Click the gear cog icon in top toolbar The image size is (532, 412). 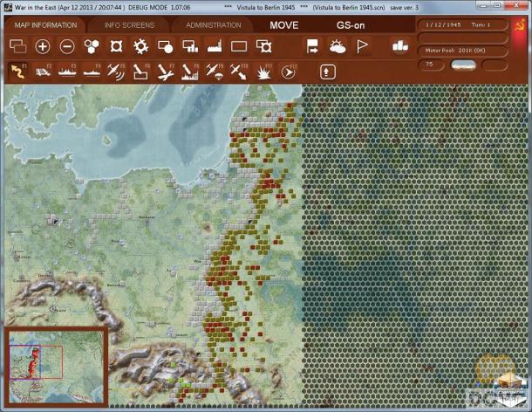pos(140,46)
